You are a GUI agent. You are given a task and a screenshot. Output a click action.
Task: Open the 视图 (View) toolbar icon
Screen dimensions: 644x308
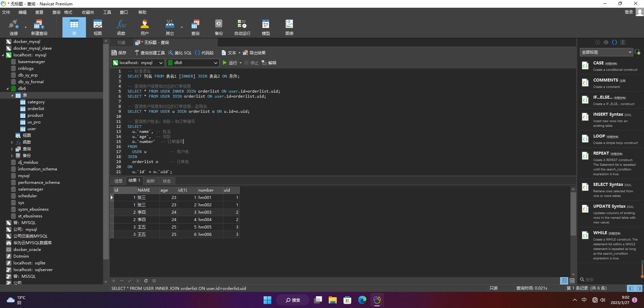click(98, 27)
